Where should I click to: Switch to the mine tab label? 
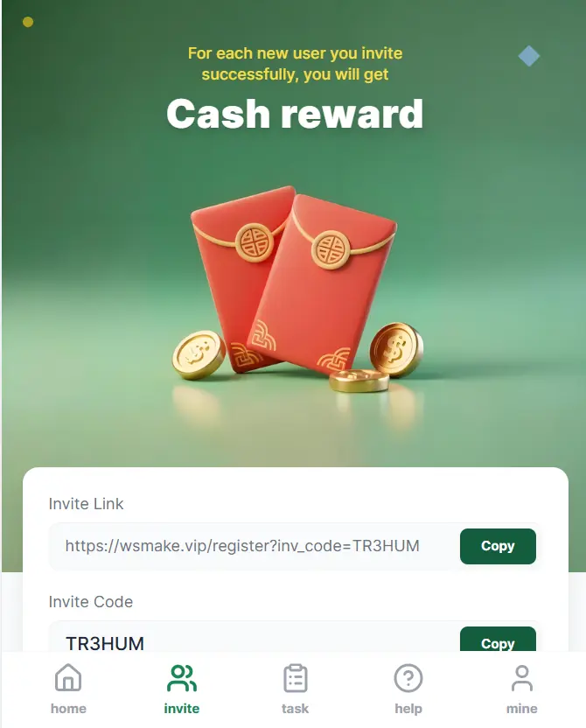[x=522, y=709]
